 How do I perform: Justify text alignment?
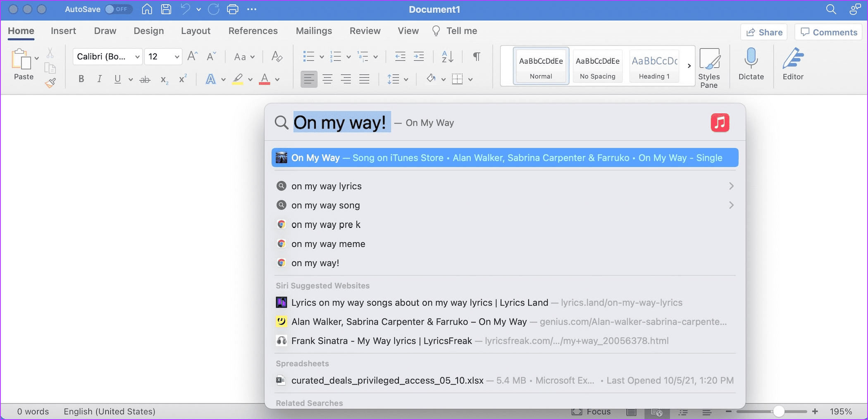point(364,79)
